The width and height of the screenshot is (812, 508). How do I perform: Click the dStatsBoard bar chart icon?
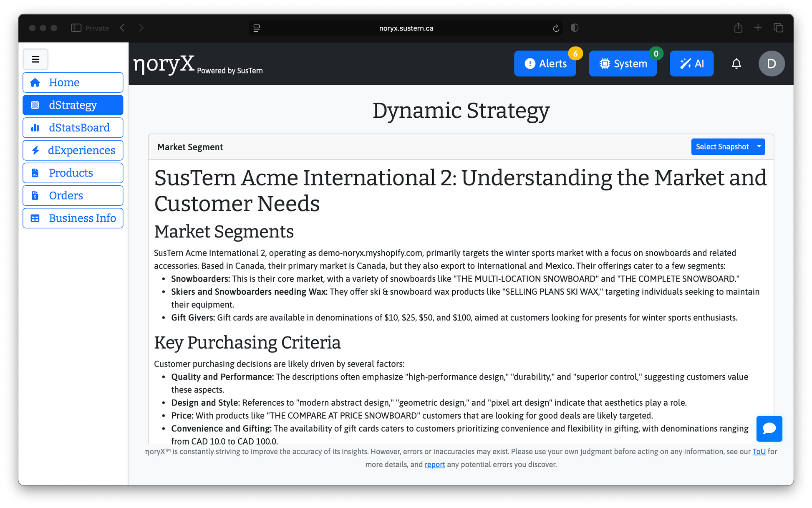point(35,128)
